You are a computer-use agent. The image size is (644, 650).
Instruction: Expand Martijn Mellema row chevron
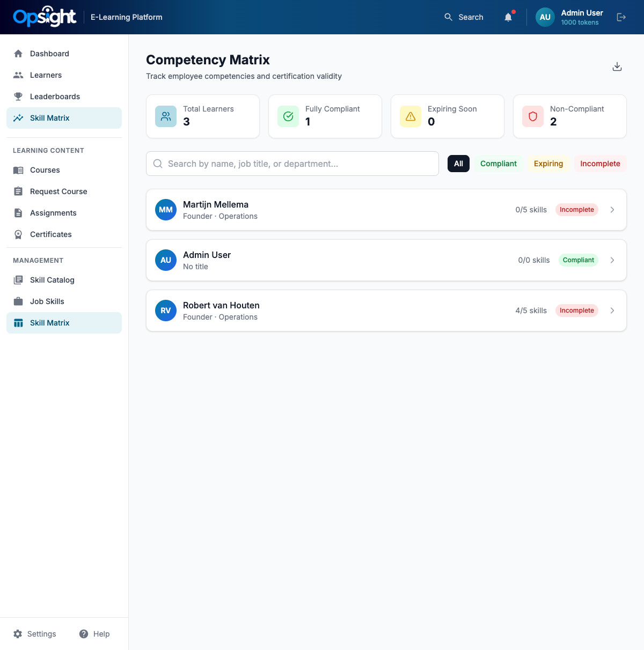coord(612,210)
